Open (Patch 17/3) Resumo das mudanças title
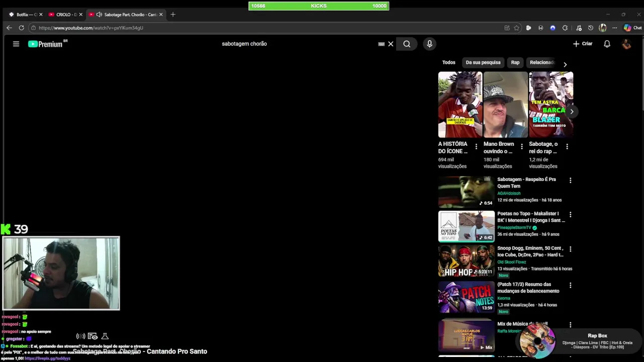The width and height of the screenshot is (644, 362). (x=528, y=288)
